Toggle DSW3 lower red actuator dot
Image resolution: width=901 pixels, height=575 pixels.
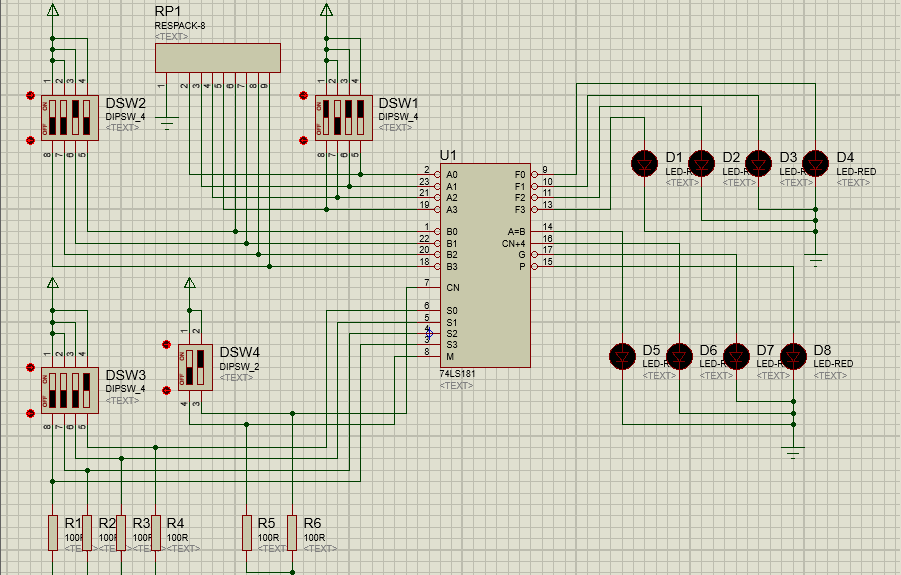coord(30,413)
